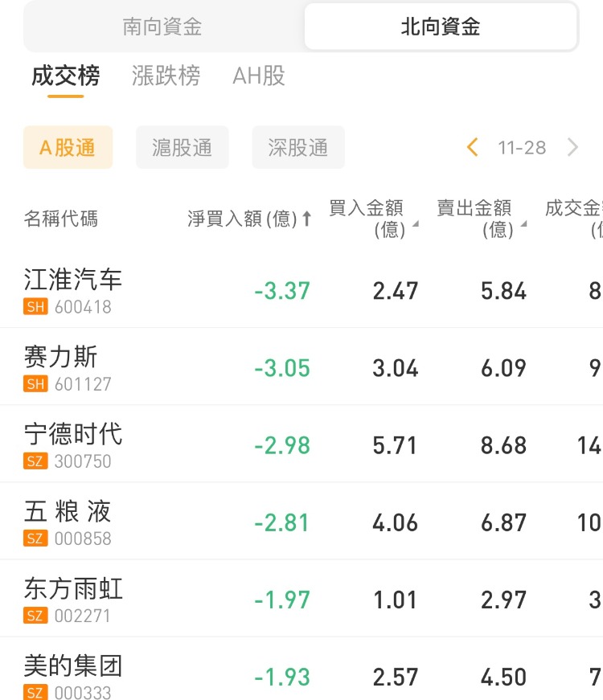
Task: Open the 漲跌榜 tab
Action: [166, 76]
